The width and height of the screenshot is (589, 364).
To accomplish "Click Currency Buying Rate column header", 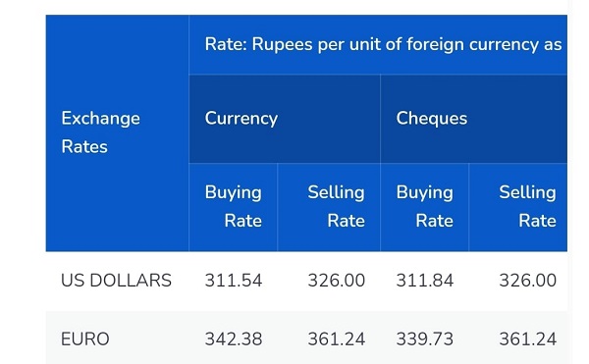I will (234, 207).
